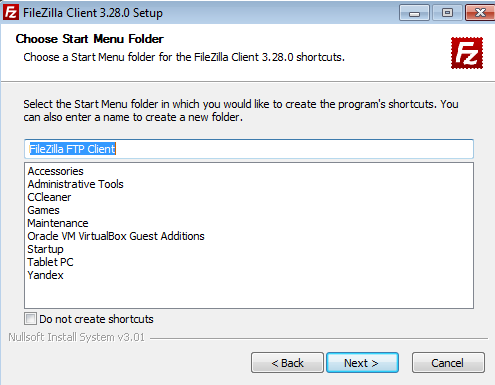Enable Do not create shortcuts checkbox
The image size is (495, 385).
coord(30,319)
